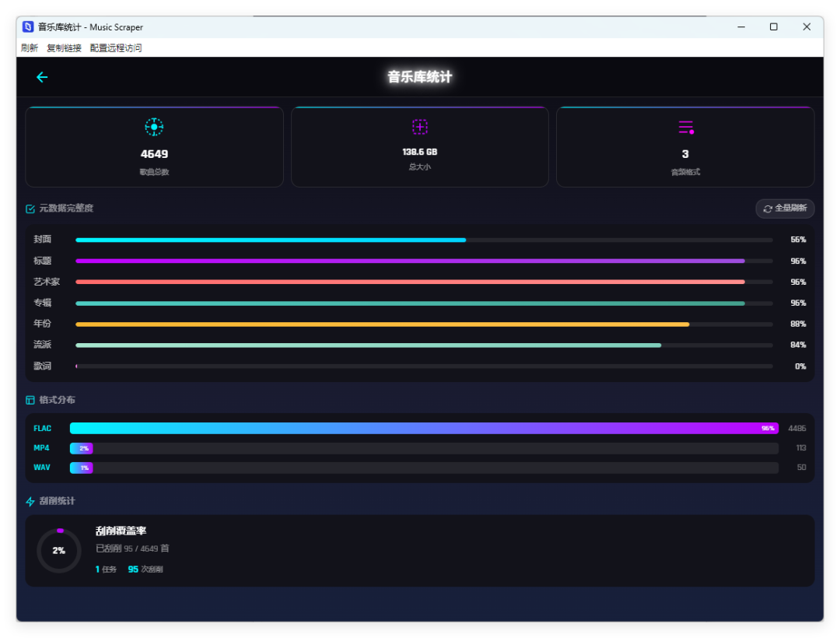Click the FLAC format distribution bar

coord(424,428)
